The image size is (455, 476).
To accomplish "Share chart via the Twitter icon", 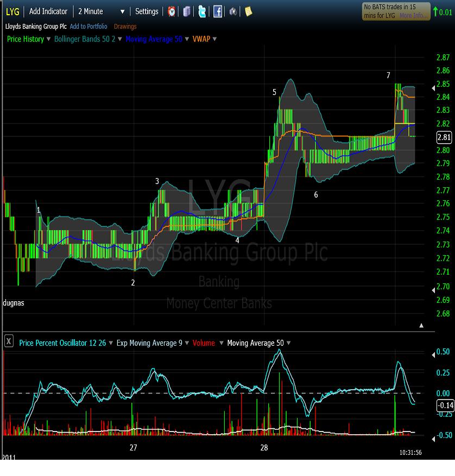I will tap(202, 12).
